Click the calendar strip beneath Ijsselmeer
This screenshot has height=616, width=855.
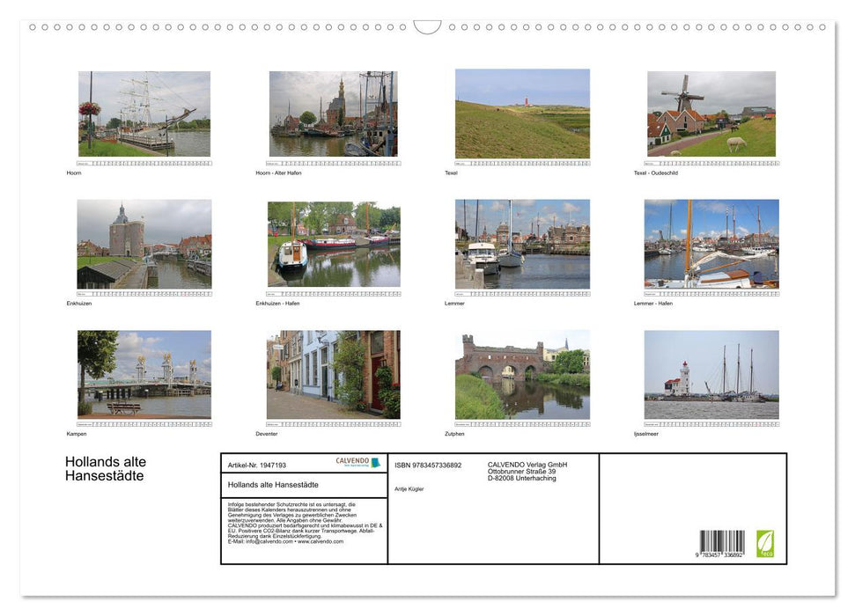click(711, 424)
